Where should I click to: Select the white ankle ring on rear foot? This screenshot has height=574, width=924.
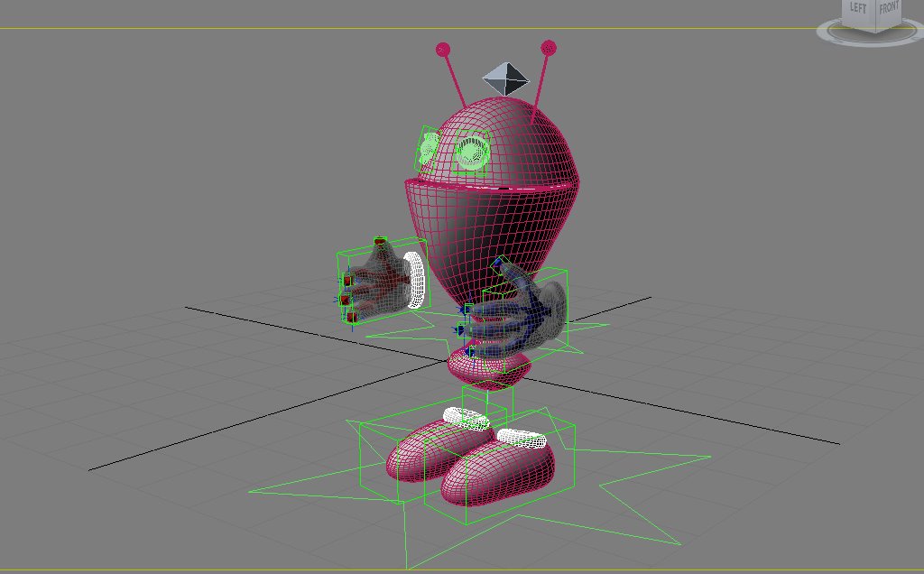pos(466,419)
